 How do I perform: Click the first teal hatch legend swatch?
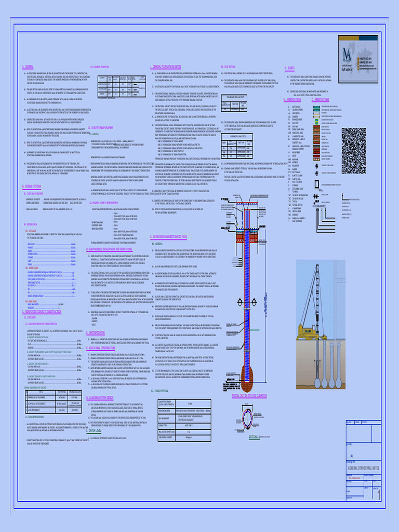coord(316,107)
